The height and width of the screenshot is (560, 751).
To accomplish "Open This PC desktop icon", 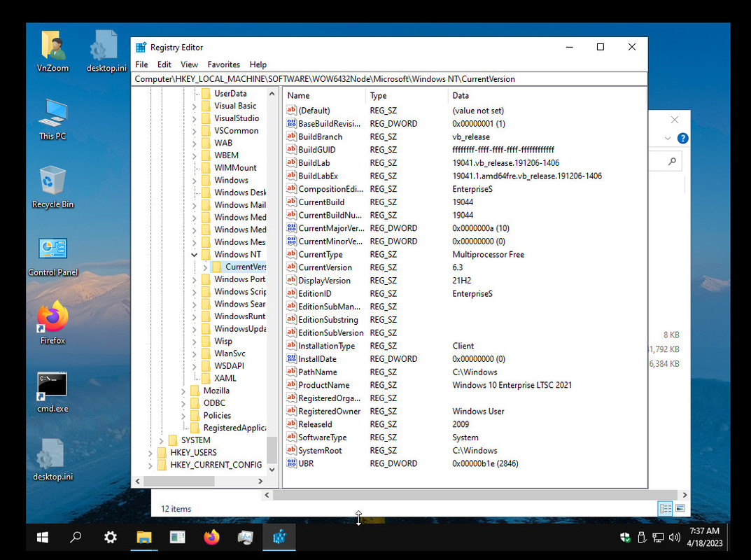I will click(52, 120).
